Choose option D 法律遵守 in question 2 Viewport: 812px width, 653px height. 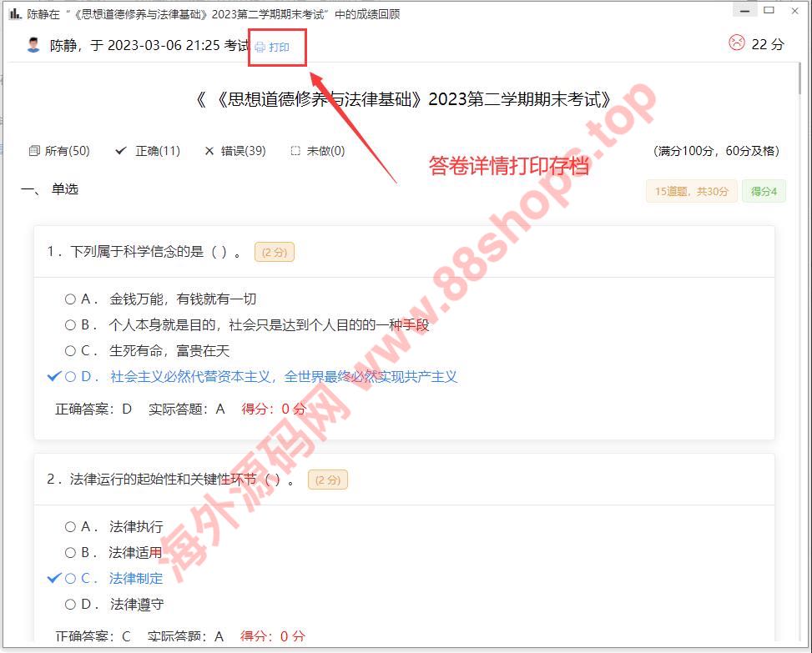pos(71,605)
